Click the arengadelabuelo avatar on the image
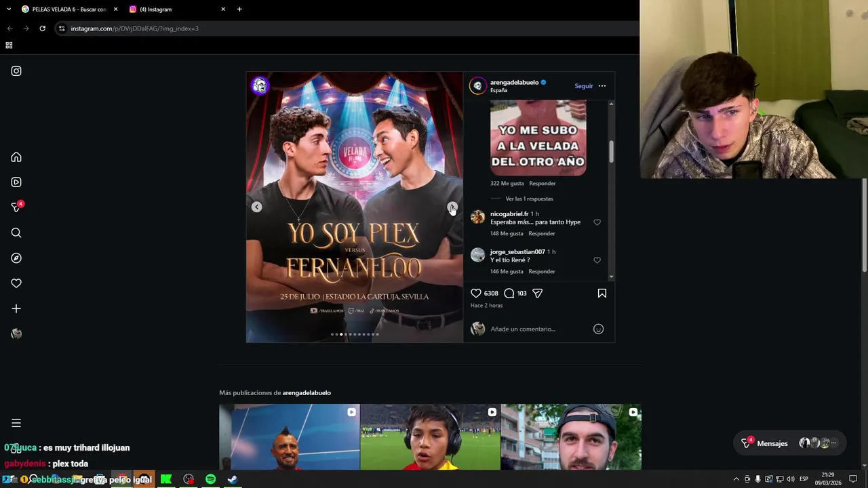This screenshot has width=868, height=488. click(260, 85)
